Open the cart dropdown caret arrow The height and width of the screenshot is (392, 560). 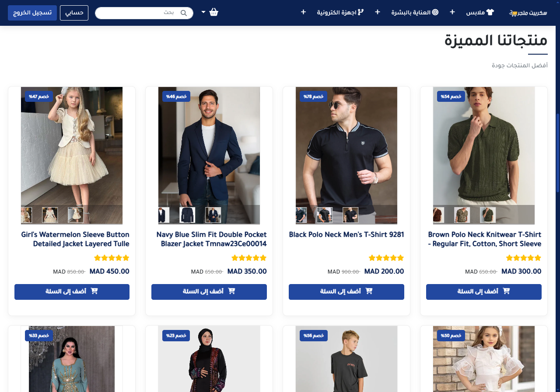203,12
